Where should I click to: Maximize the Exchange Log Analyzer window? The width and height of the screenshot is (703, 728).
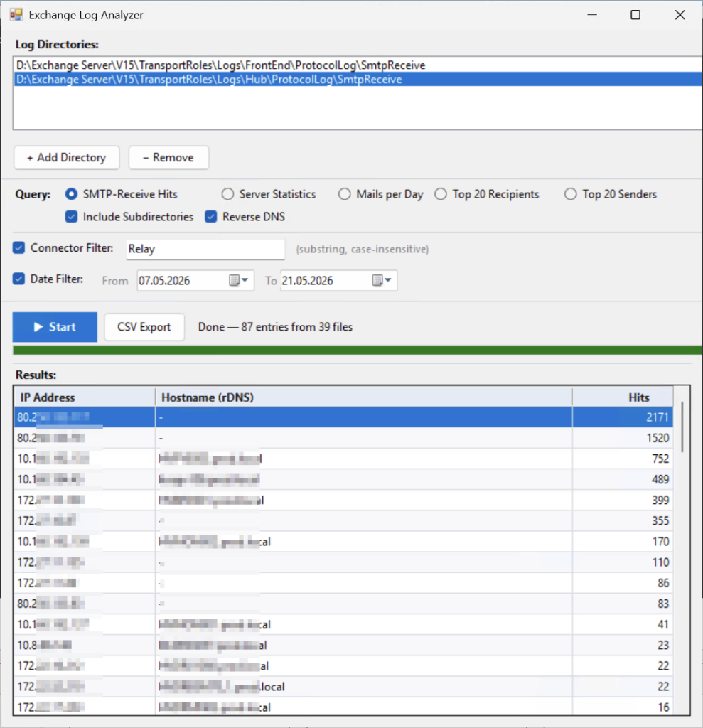click(x=635, y=15)
